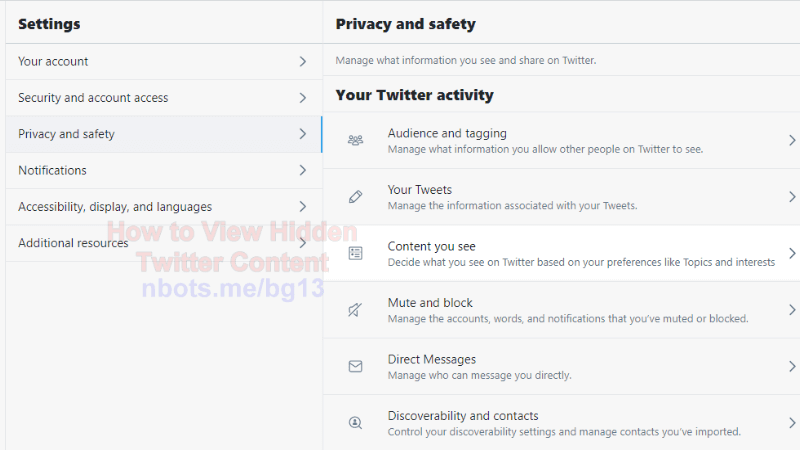Click 'Manage the accounts, words, and notifications' description
800x450 pixels.
point(568,319)
